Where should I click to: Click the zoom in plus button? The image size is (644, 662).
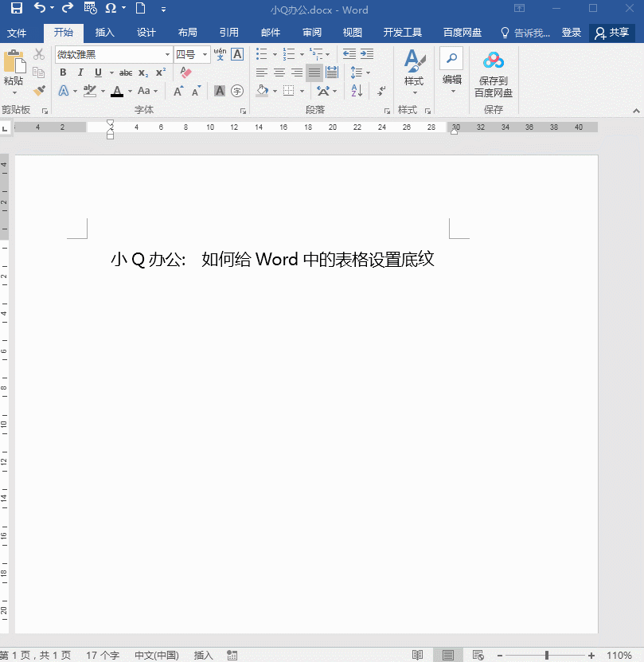tap(591, 656)
